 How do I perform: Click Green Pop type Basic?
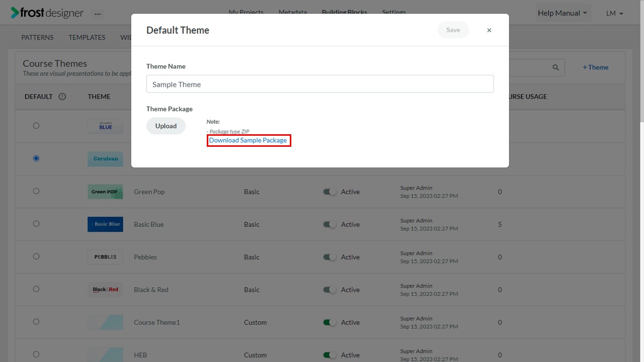(x=252, y=192)
